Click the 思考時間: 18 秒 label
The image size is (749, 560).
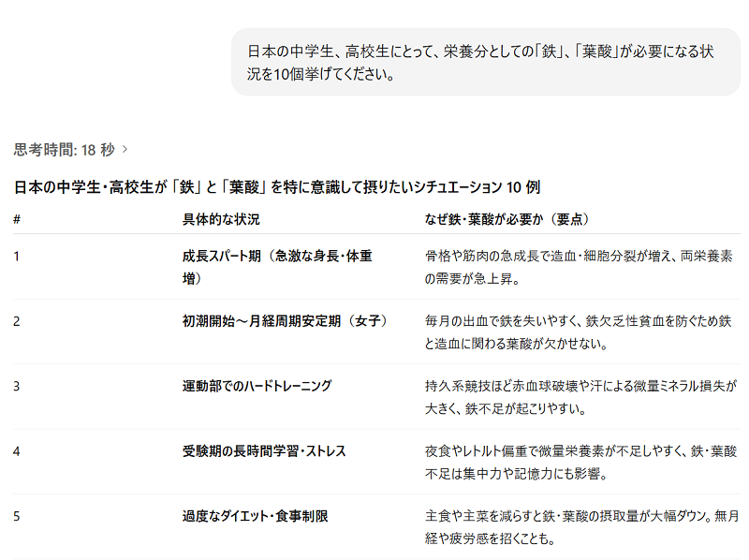(64, 149)
